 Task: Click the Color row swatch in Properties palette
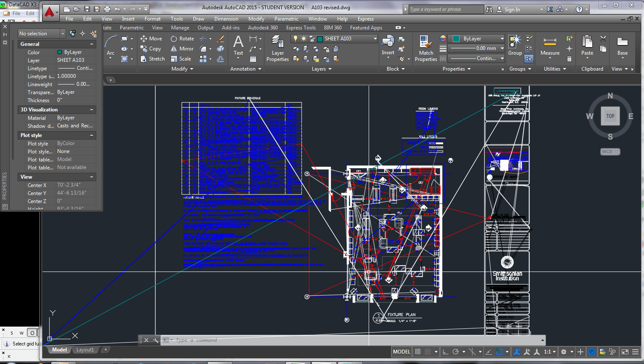[59, 52]
